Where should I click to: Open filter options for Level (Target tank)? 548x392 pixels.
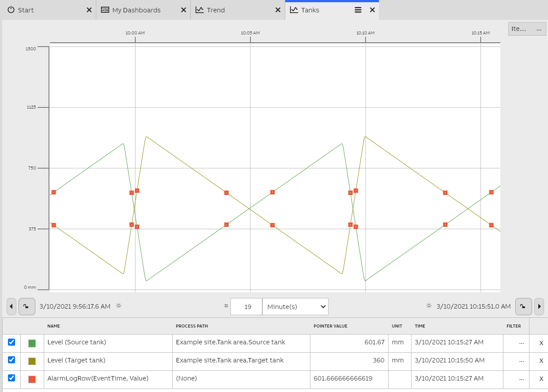pos(522,361)
